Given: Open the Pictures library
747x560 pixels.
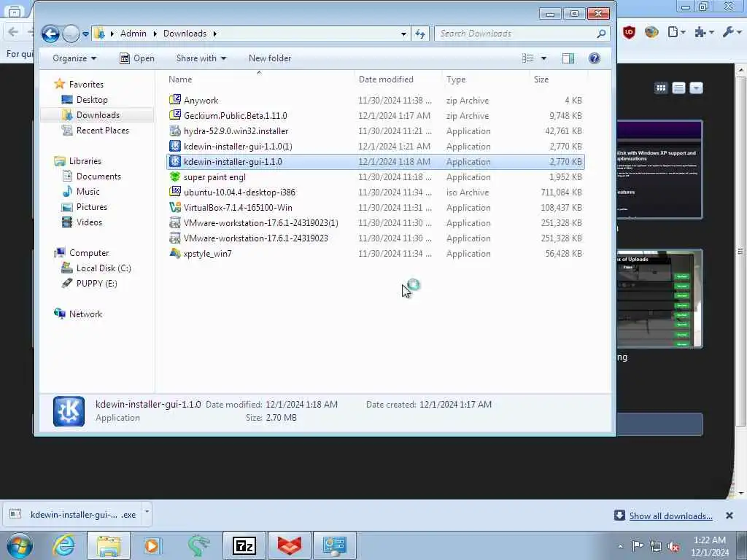Looking at the screenshot, I should 91,206.
